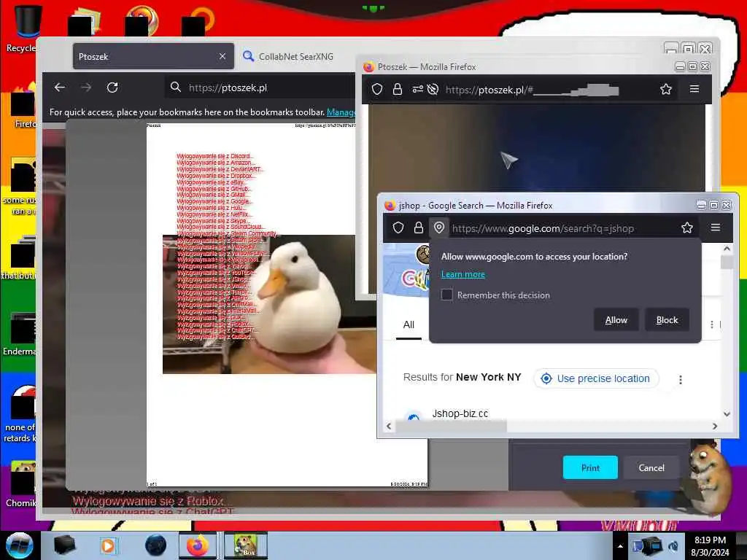
Task: Click the dark globe icon in taskbar
Action: click(x=156, y=545)
